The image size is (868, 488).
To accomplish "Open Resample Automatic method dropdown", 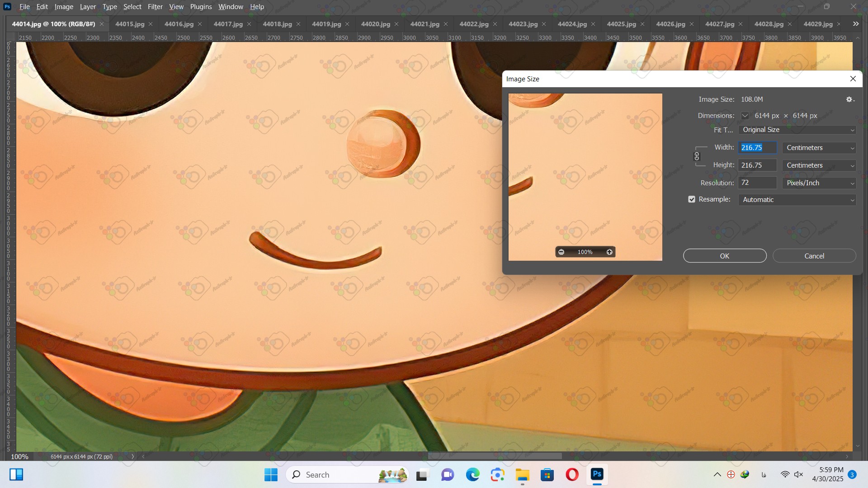I will 797,200.
